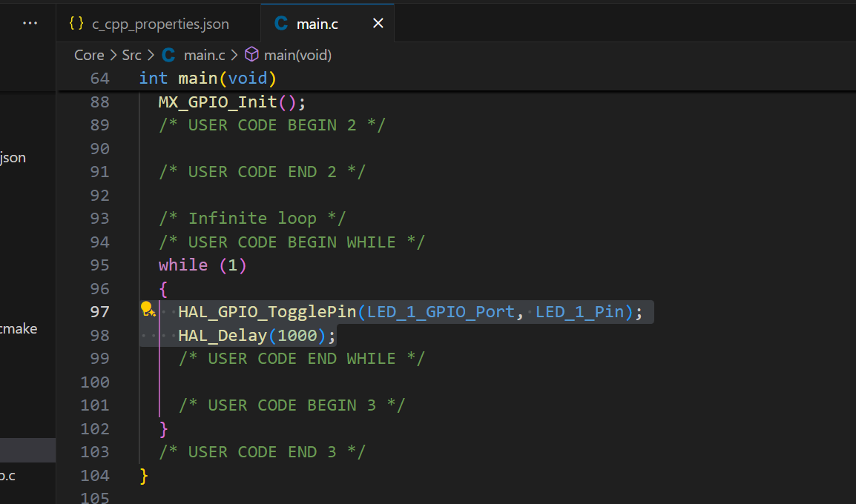
Task: Click the while keyword on line 95
Action: [x=182, y=265]
